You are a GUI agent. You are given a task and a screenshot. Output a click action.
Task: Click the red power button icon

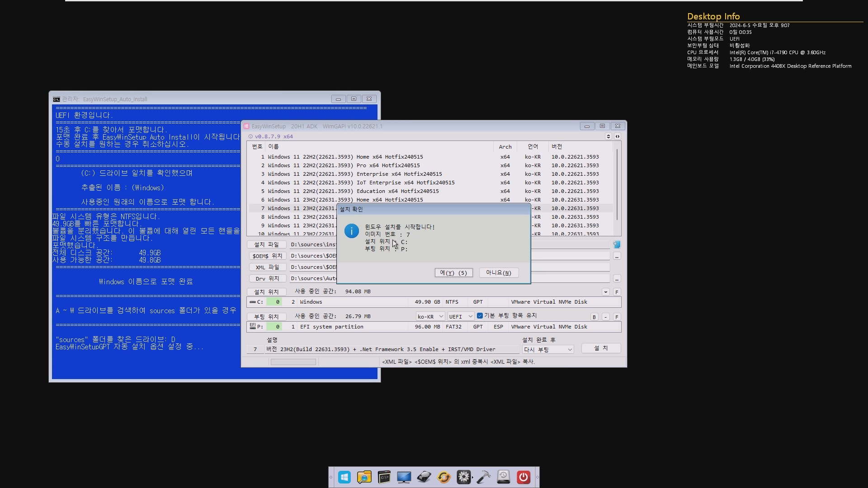click(523, 477)
